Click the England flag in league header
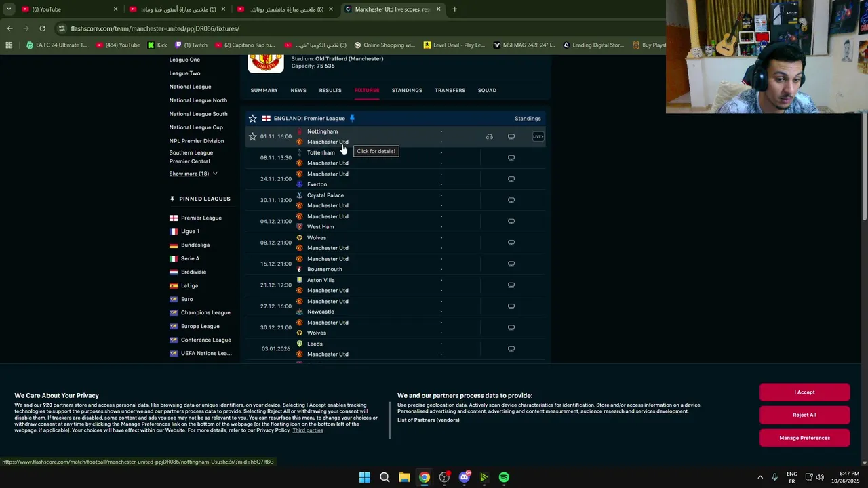This screenshot has width=868, height=488. [266, 118]
